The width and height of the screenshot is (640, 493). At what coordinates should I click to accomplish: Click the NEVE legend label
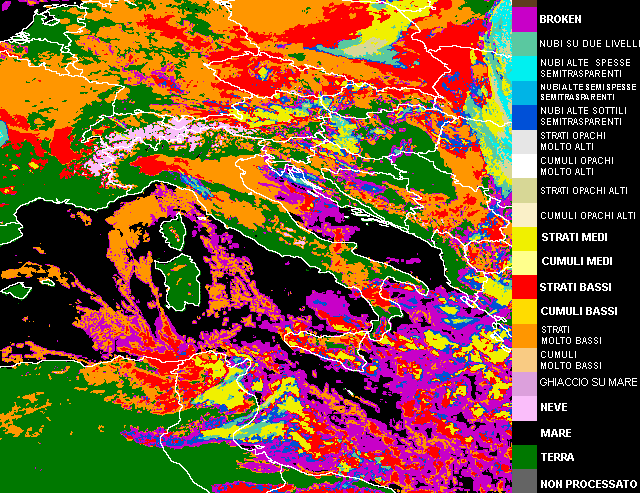553,407
